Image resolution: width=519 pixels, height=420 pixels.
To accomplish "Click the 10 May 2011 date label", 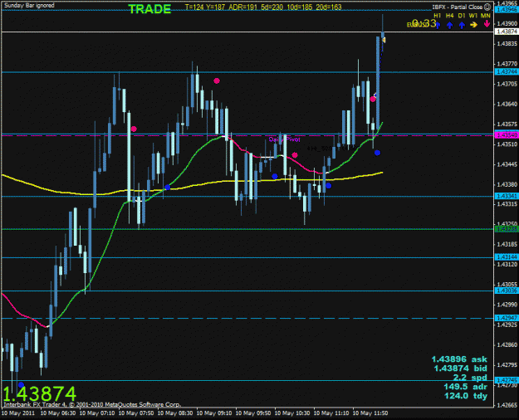I will tap(18, 413).
